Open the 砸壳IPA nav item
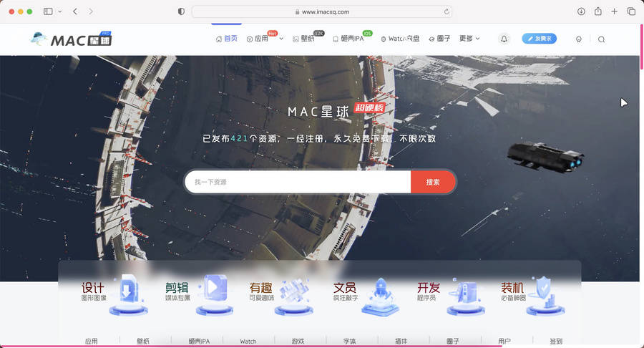Image resolution: width=644 pixels, height=348 pixels. [x=348, y=39]
